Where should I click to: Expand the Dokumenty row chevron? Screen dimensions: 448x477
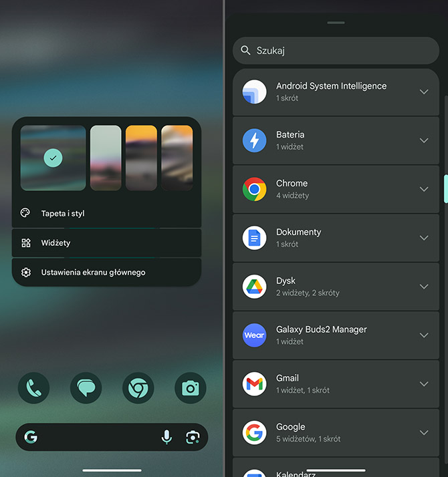[424, 238]
